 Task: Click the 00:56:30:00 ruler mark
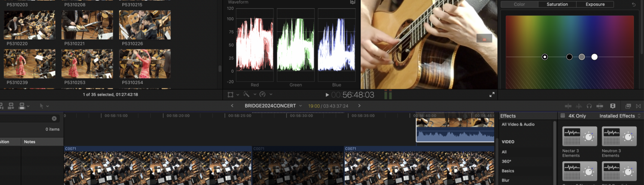coord(301,115)
